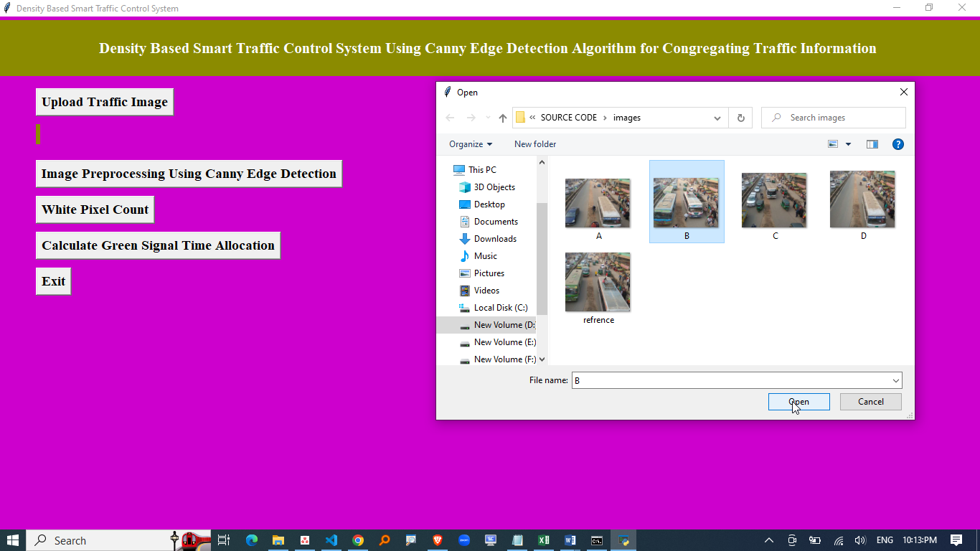Open the change view options dropdown arrow
This screenshot has height=551, width=980.
[x=848, y=144]
